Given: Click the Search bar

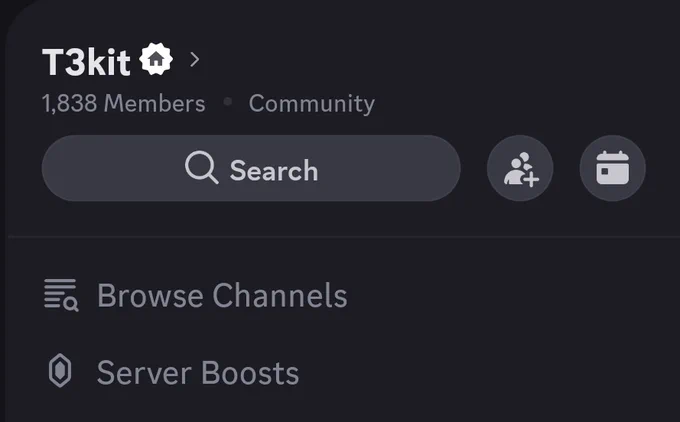Looking at the screenshot, I should (251, 168).
